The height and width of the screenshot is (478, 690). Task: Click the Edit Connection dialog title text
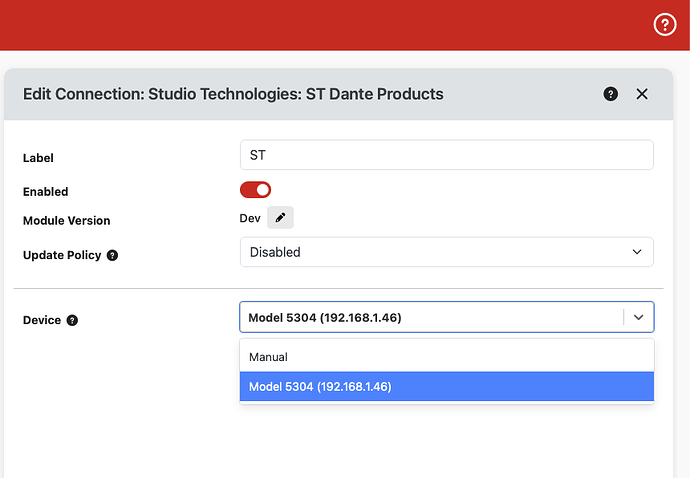(x=233, y=94)
